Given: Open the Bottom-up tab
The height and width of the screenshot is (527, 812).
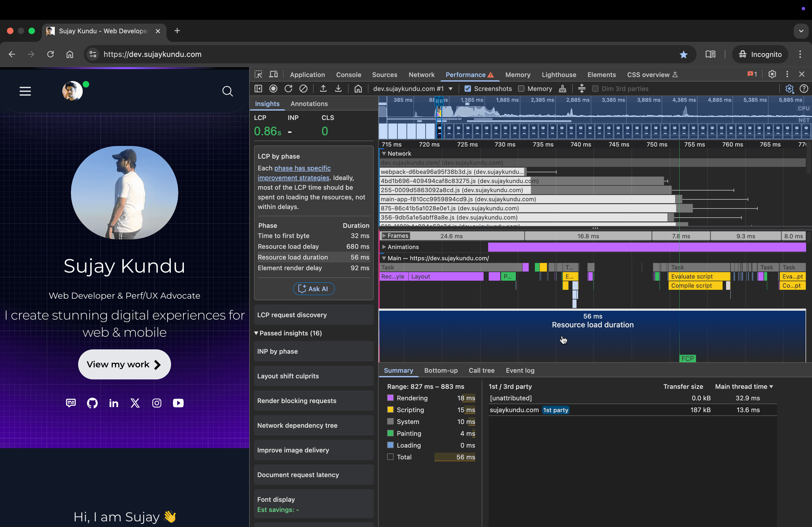Looking at the screenshot, I should pos(441,371).
